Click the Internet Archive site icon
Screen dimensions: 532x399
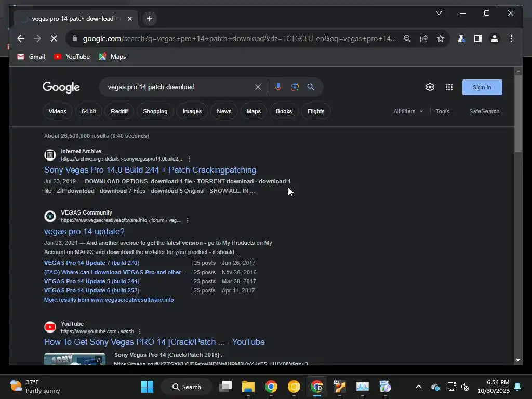(x=50, y=155)
